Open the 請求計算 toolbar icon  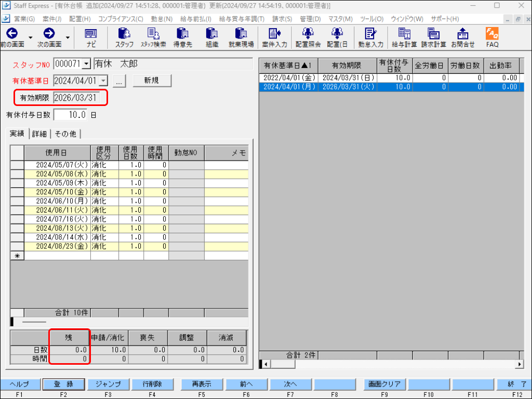(x=433, y=37)
